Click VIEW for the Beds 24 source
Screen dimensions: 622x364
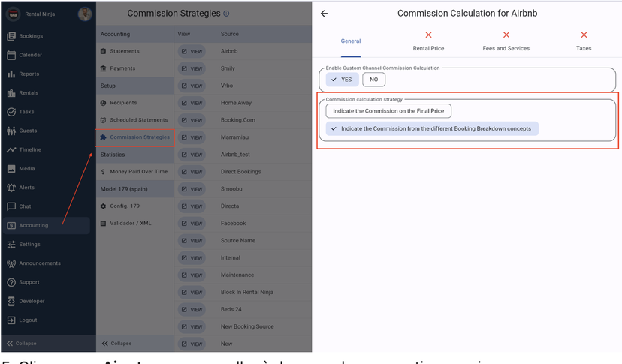click(x=192, y=310)
